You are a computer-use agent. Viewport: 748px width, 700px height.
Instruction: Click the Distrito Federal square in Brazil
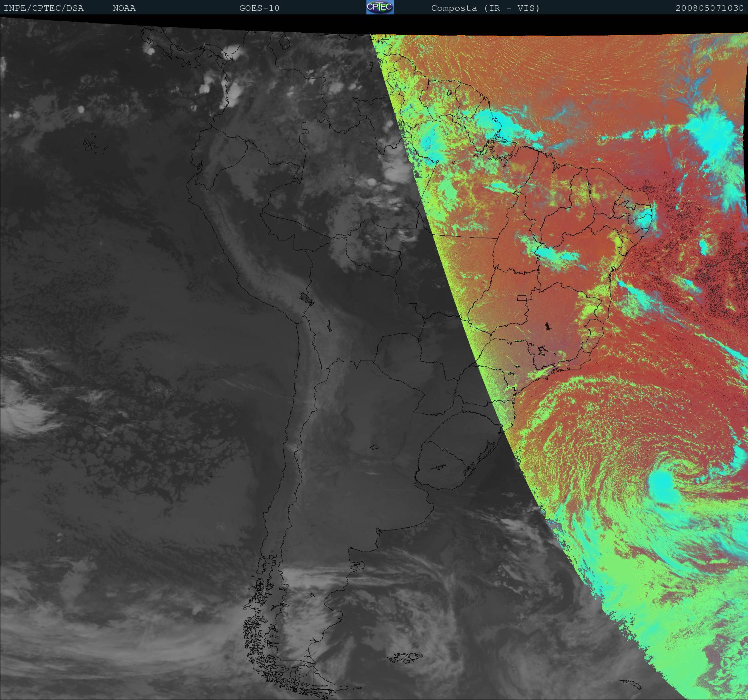point(522,298)
